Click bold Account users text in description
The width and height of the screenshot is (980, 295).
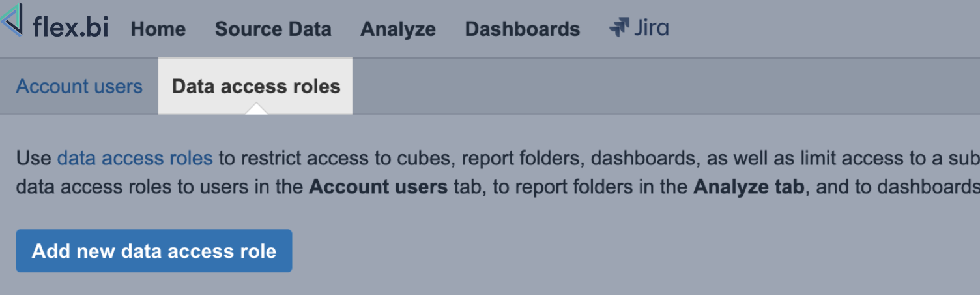(x=378, y=187)
